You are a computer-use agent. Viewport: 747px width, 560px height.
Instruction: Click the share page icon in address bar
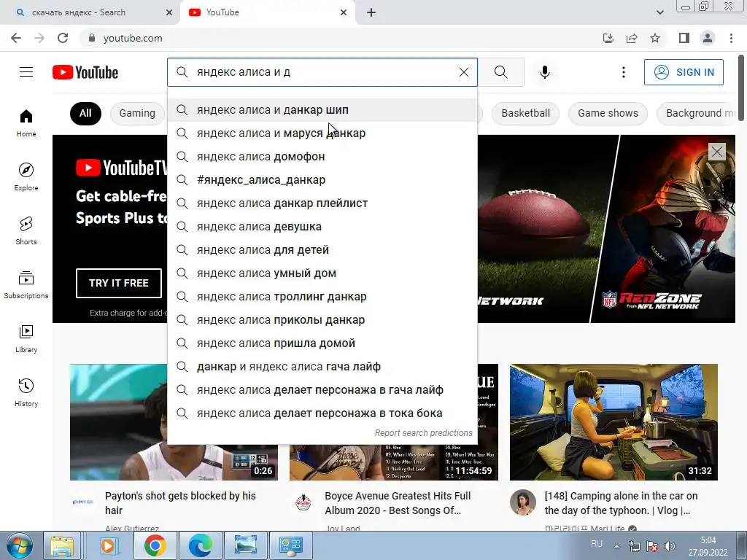632,38
